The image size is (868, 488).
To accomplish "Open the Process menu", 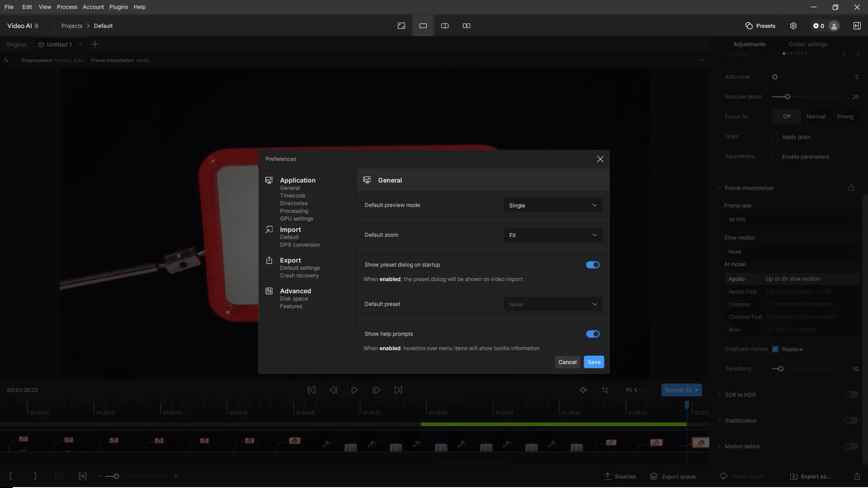I will [x=67, y=7].
